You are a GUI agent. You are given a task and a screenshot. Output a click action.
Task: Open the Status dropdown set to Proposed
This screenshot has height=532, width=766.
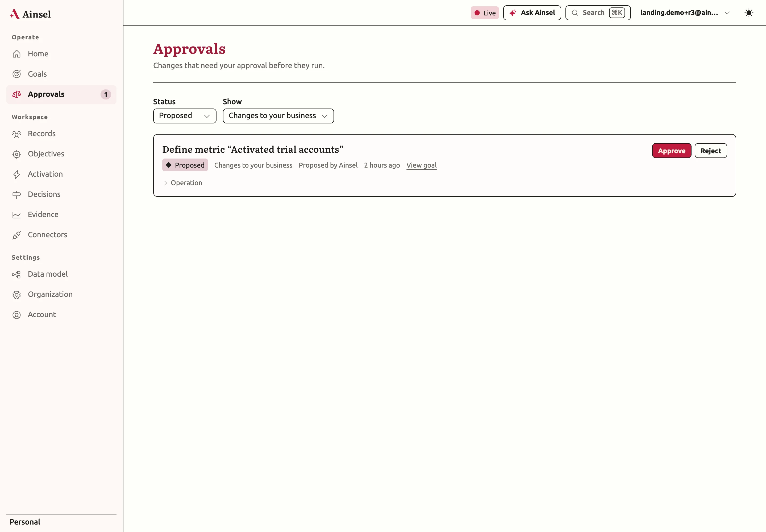coord(185,116)
